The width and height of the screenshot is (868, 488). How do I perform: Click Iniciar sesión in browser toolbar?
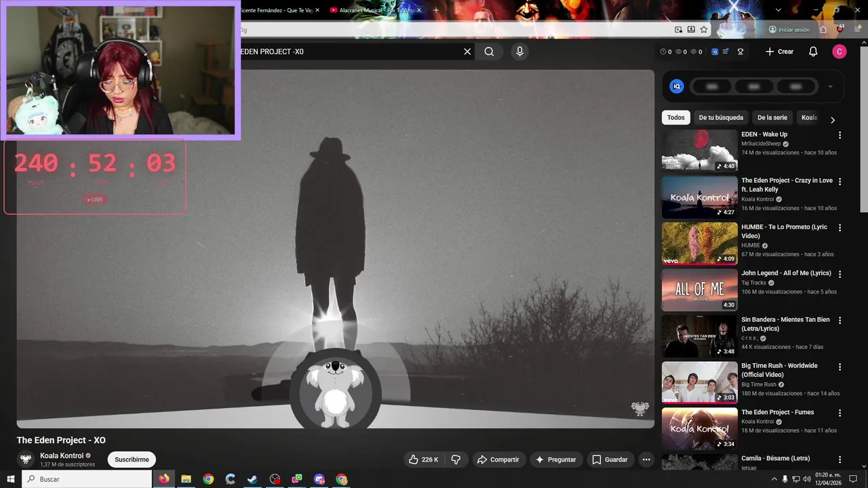(x=789, y=30)
